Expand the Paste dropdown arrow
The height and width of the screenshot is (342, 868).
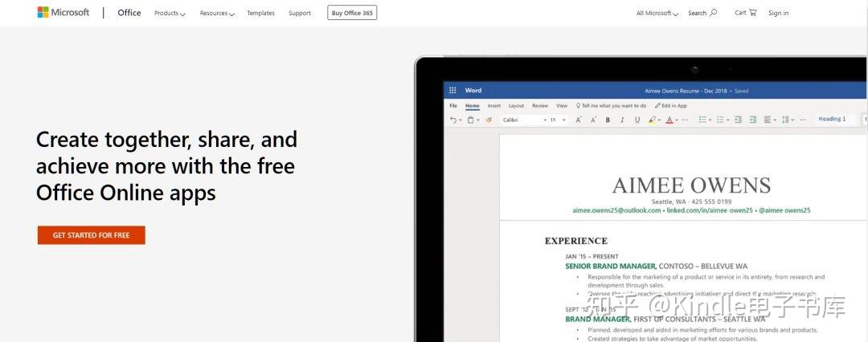477,120
